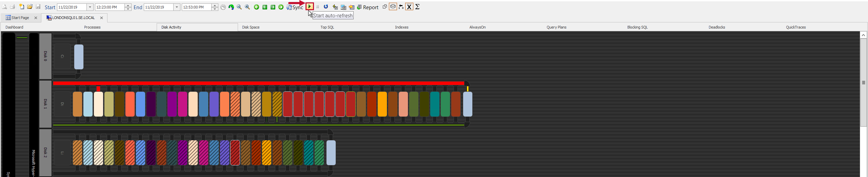This screenshot has width=868, height=177.
Task: Open the Blocking SQL tab
Action: pyautogui.click(x=637, y=27)
